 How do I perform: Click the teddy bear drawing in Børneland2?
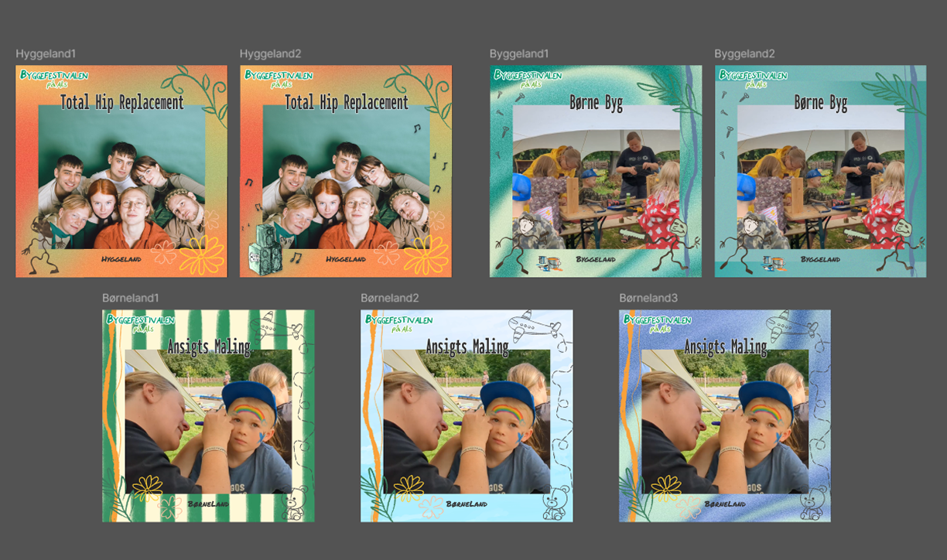[x=553, y=504]
